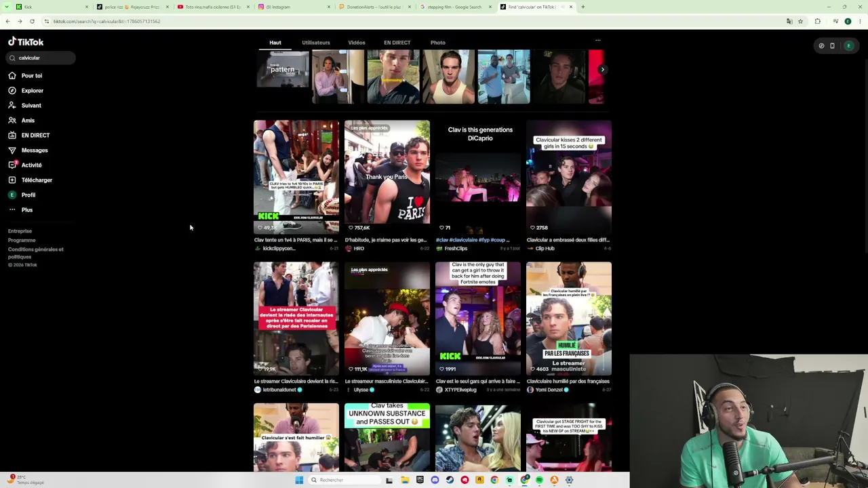Image resolution: width=868 pixels, height=488 pixels.
Task: Select the Suivant following icon
Action: pyautogui.click(x=12, y=106)
